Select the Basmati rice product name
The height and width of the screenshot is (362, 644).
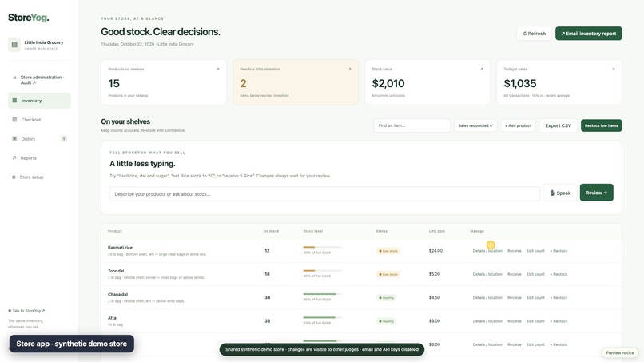click(x=120, y=248)
